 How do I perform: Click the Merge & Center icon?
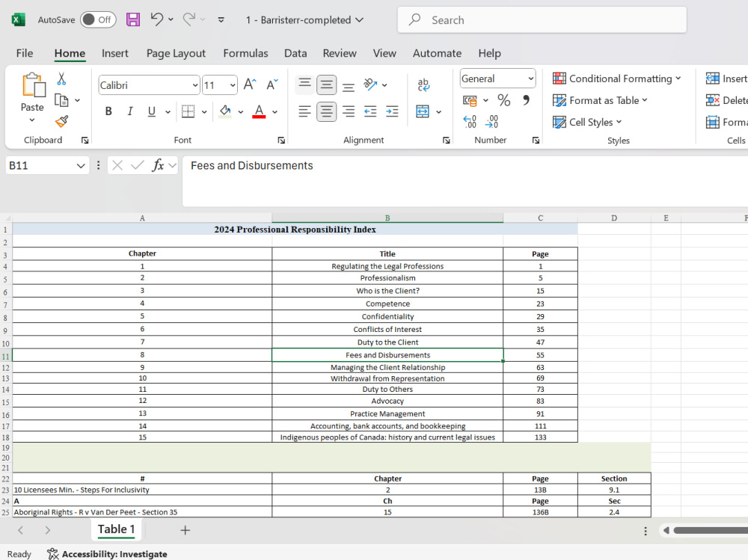click(423, 111)
